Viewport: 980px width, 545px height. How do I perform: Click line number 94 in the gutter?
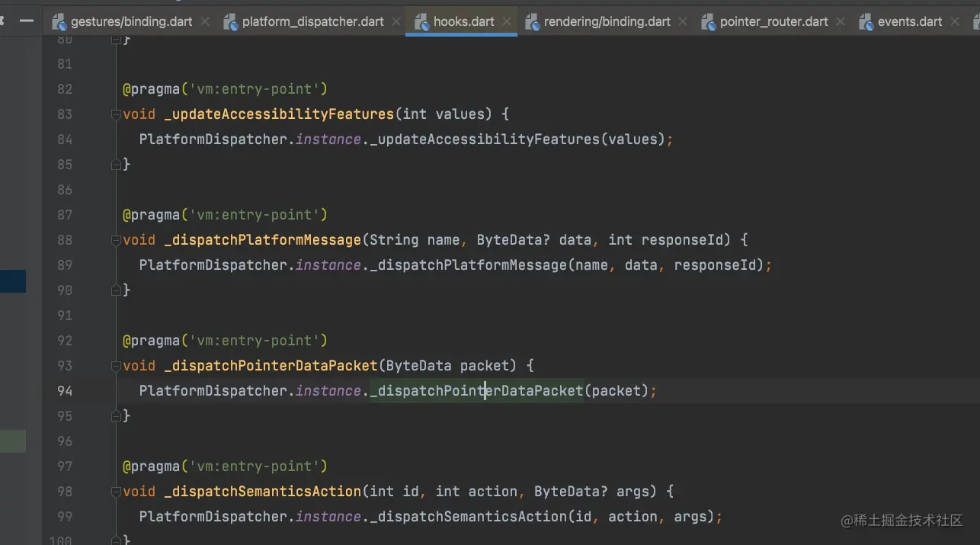[x=65, y=390]
